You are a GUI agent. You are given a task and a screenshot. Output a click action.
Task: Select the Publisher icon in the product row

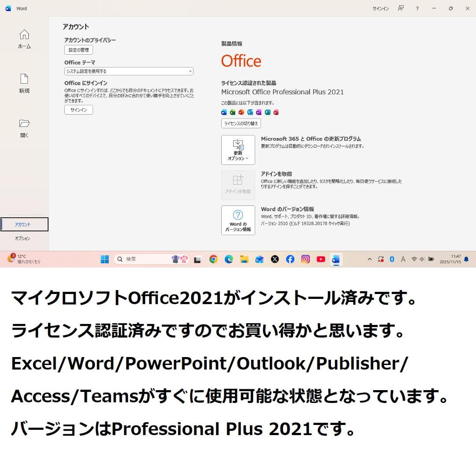[x=268, y=112]
